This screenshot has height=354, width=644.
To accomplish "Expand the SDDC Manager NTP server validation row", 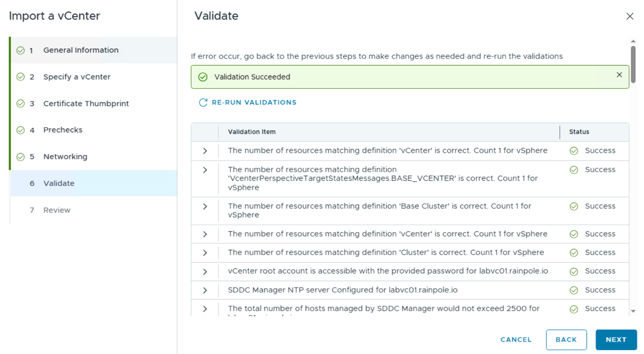I will [x=205, y=290].
